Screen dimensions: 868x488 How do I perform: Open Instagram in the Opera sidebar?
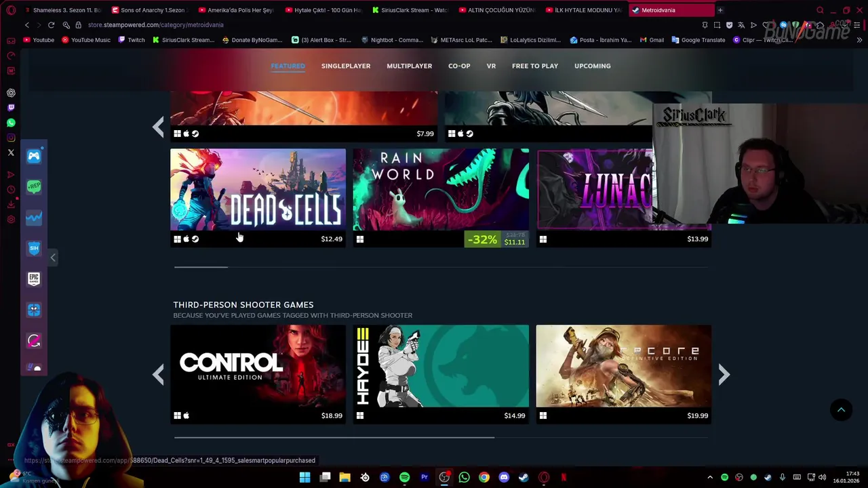point(11,138)
